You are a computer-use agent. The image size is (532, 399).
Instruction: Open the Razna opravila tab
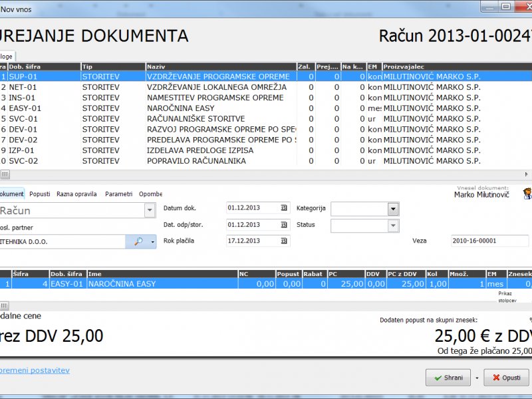(76, 194)
